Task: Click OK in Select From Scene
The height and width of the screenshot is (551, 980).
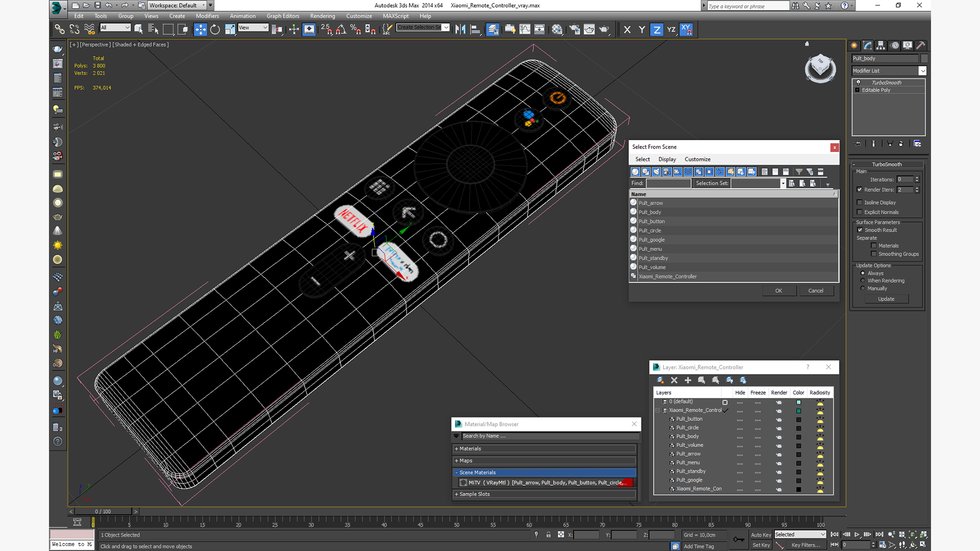Action: tap(779, 291)
